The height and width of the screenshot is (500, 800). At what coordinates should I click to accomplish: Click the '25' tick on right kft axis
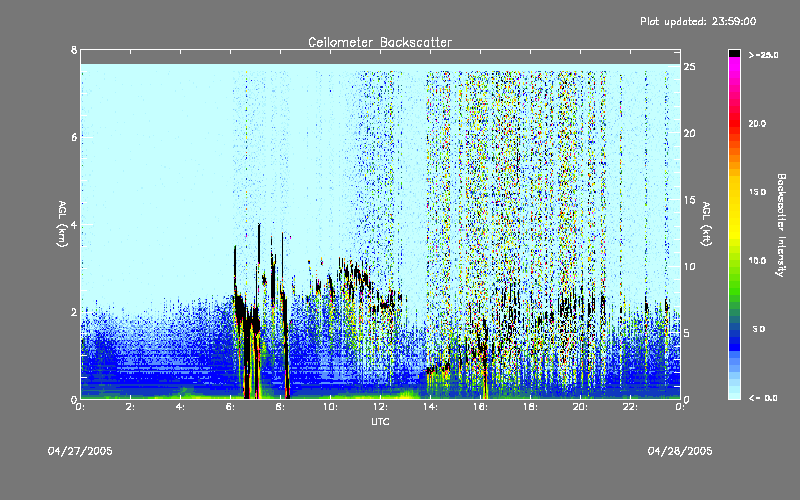pyautogui.click(x=689, y=67)
